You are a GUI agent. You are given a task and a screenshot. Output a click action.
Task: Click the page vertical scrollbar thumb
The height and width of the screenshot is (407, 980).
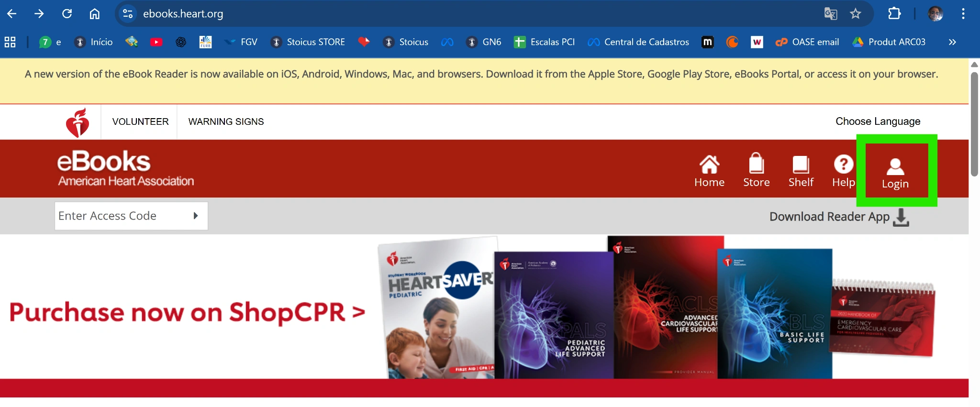(x=974, y=124)
